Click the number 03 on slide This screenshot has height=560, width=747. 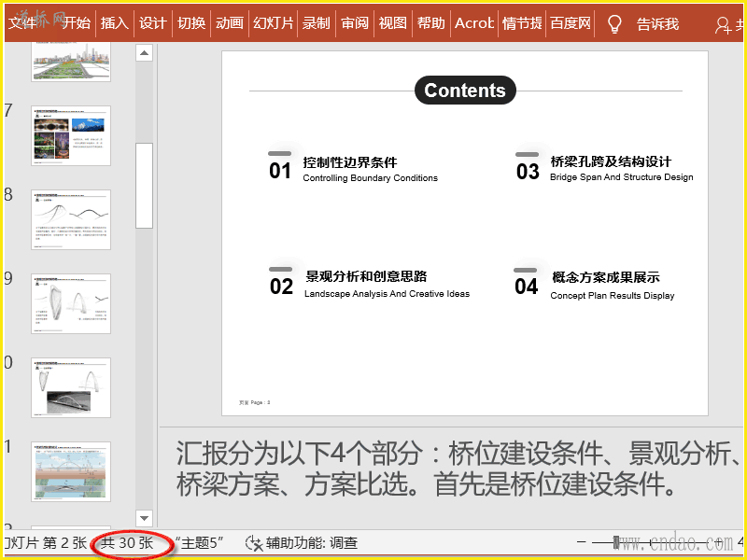528,172
